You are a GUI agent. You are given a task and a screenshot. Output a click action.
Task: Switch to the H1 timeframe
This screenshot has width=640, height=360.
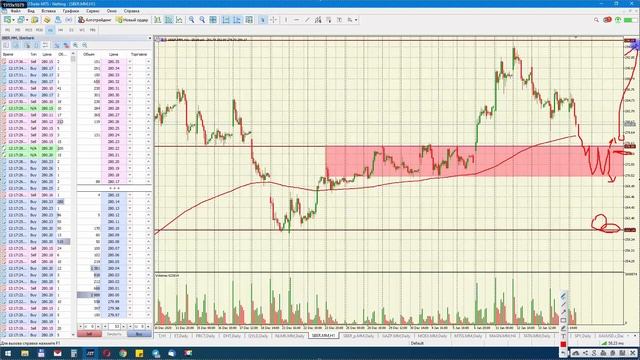coord(50,30)
